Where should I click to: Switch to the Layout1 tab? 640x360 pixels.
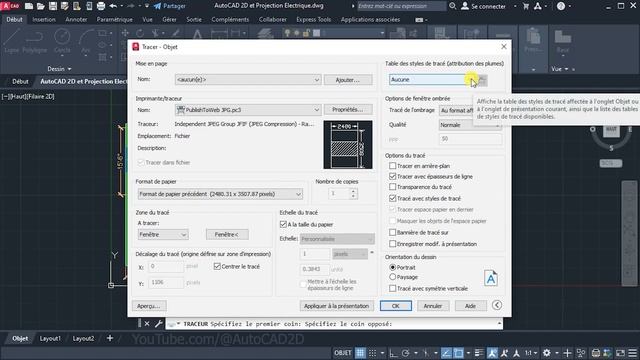(x=50, y=338)
